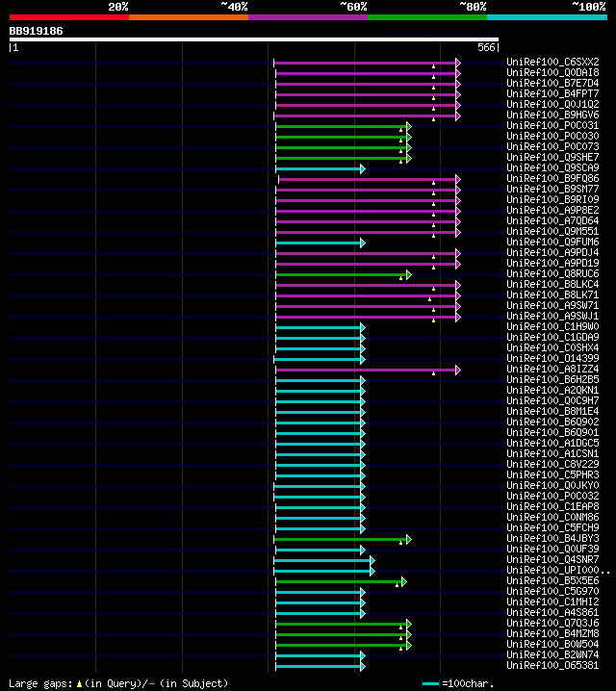Click the UniRef100_A7QD64 label

coord(552,220)
